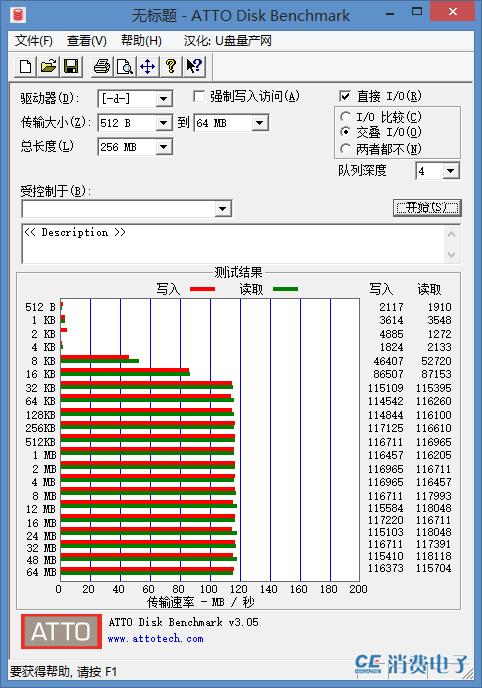Click the 写入 value 46407
This screenshot has width=482, height=688.
(x=389, y=361)
